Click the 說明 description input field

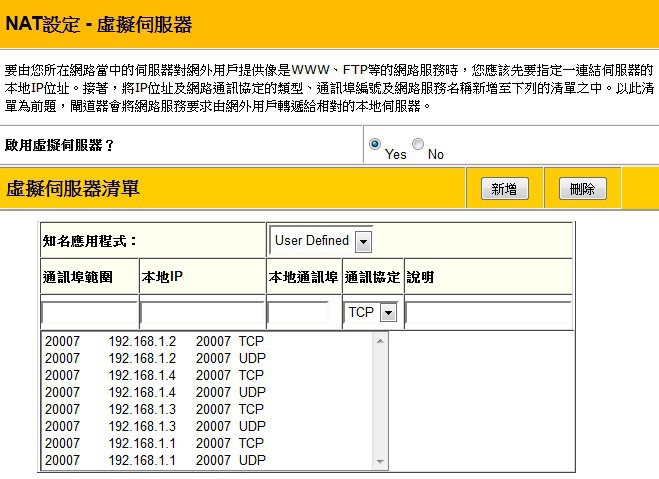click(487, 313)
